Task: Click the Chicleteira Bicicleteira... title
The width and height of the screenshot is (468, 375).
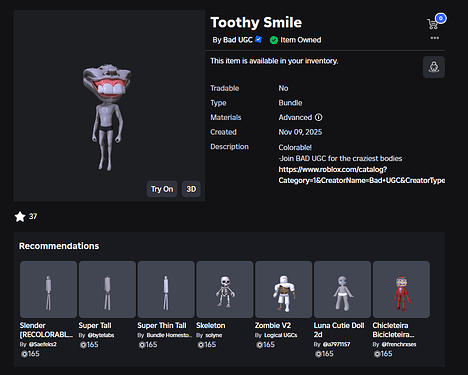Action: (x=393, y=330)
